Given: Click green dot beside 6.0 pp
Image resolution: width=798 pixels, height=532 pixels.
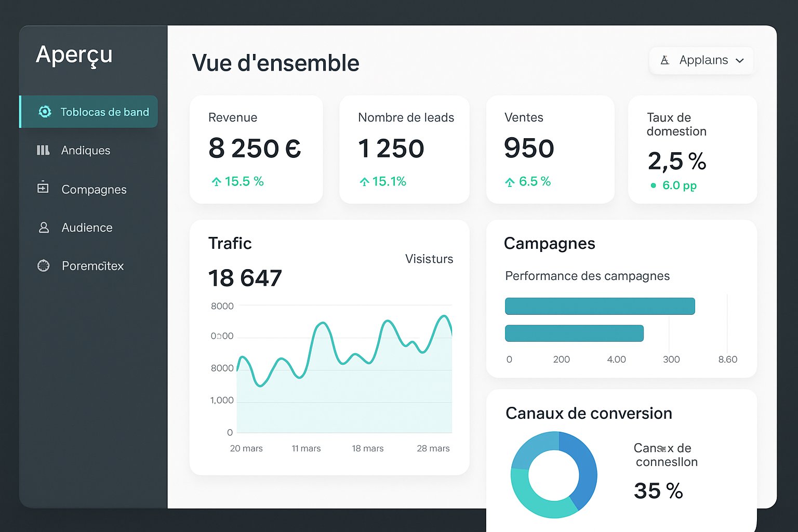Looking at the screenshot, I should [653, 185].
